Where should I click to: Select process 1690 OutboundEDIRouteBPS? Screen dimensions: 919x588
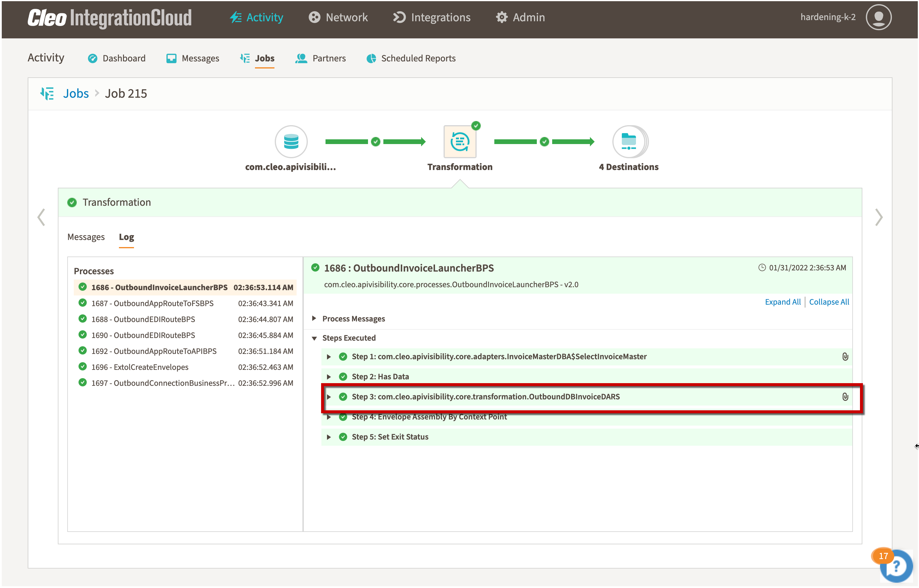[x=185, y=335]
